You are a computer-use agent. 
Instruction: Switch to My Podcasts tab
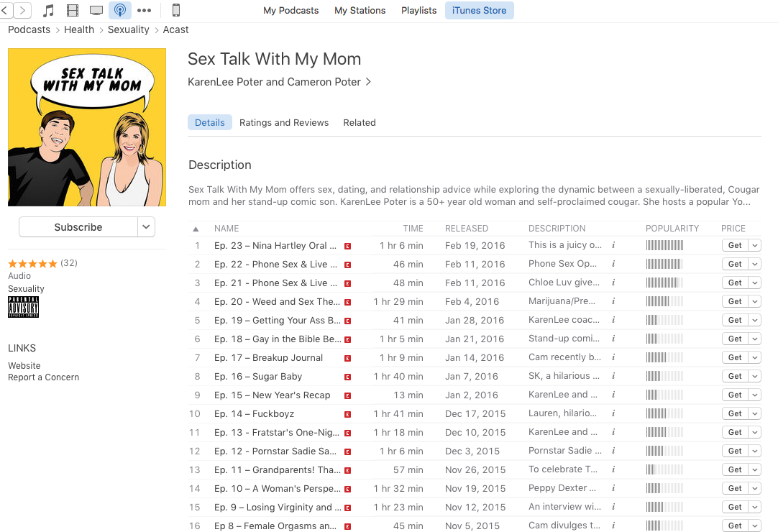[290, 10]
